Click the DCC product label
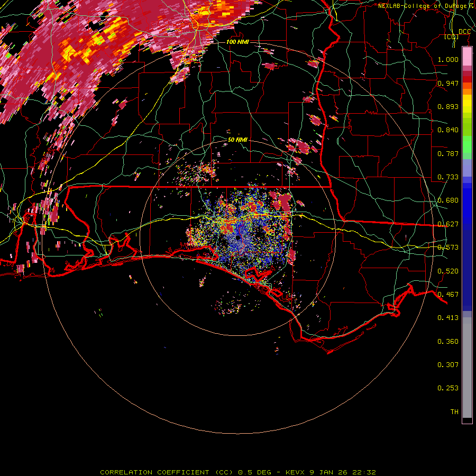 point(464,32)
